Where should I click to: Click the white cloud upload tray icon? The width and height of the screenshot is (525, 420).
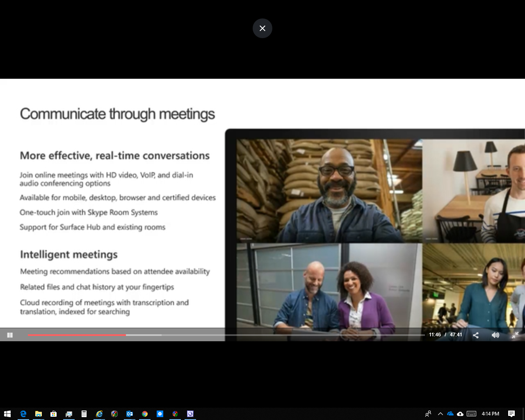pos(460,414)
